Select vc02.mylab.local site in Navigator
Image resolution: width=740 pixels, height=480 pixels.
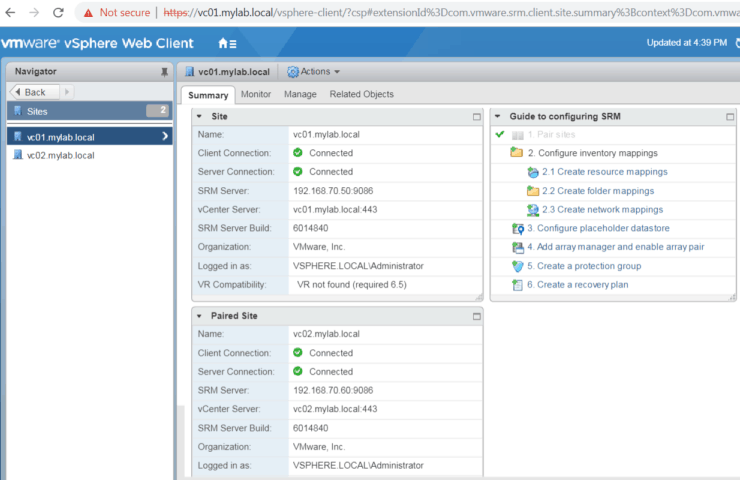coord(60,155)
